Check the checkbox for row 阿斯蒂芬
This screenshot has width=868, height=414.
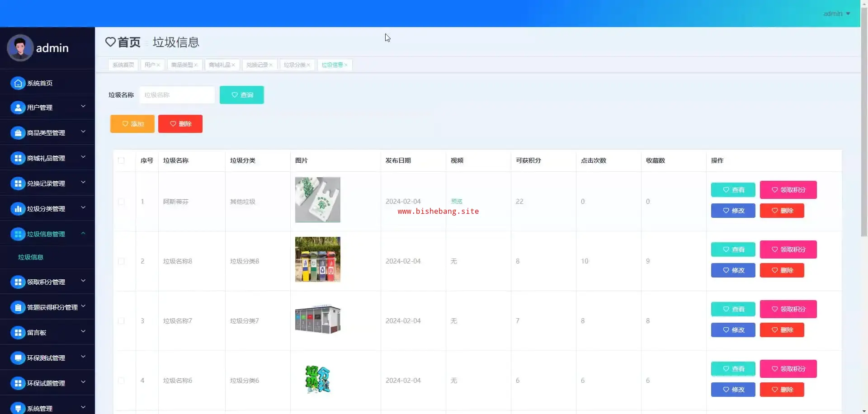(x=121, y=202)
